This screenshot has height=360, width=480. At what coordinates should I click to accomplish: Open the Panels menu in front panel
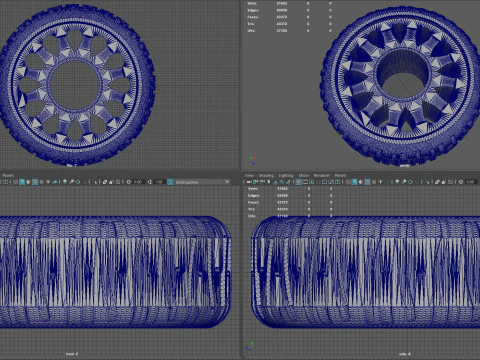pyautogui.click(x=8, y=175)
